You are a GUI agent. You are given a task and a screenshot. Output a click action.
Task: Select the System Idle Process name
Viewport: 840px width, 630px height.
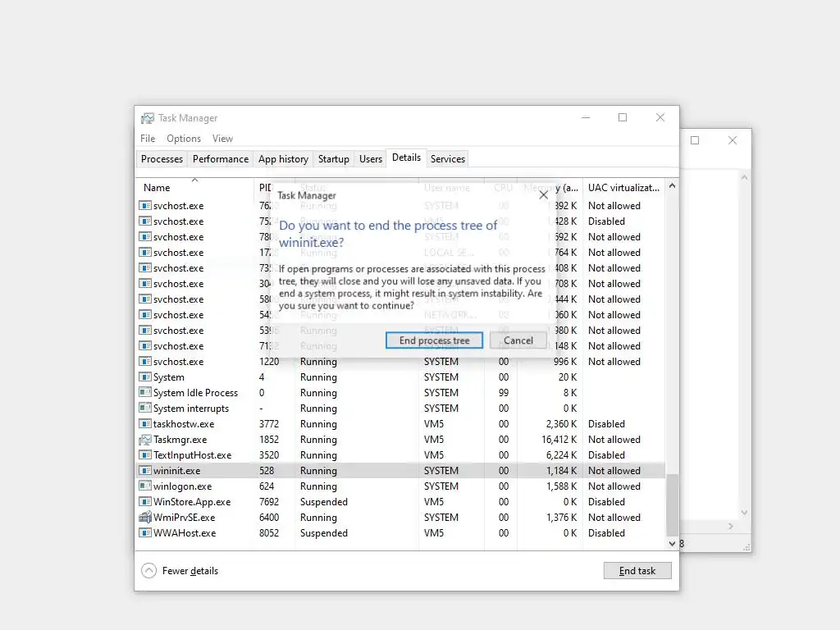195,393
